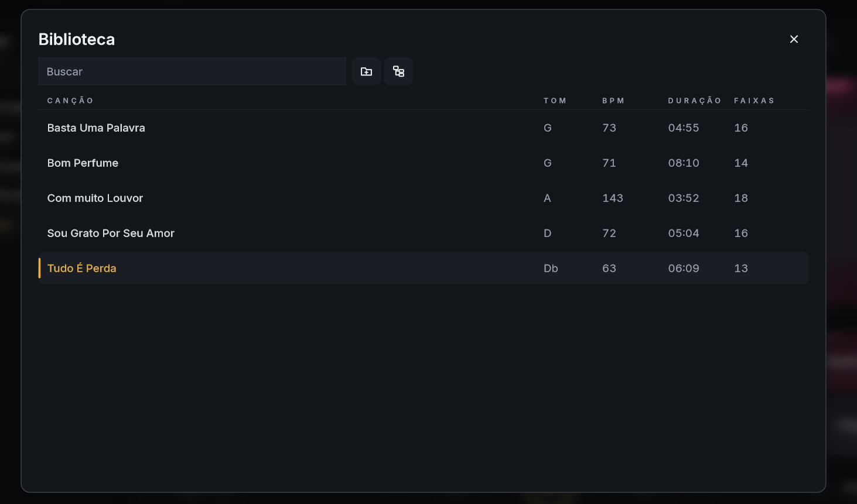
Task: Choose the song Com muito Louvor
Action: [x=424, y=198]
